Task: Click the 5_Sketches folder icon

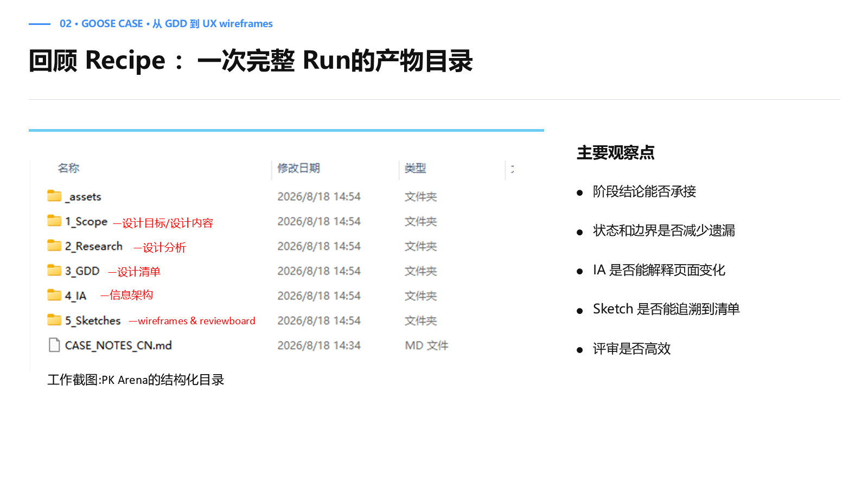Action: (54, 320)
